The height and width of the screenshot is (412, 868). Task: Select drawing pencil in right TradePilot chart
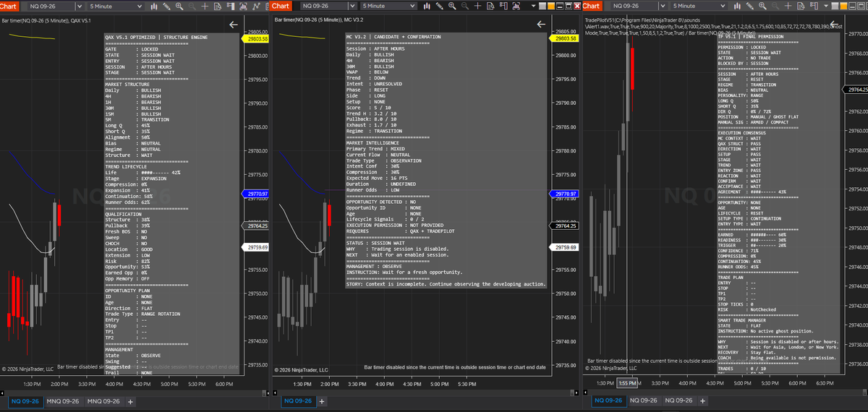point(750,7)
